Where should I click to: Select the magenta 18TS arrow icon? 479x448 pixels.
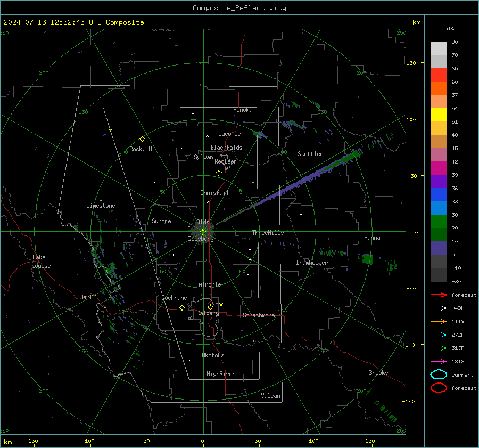click(x=439, y=362)
